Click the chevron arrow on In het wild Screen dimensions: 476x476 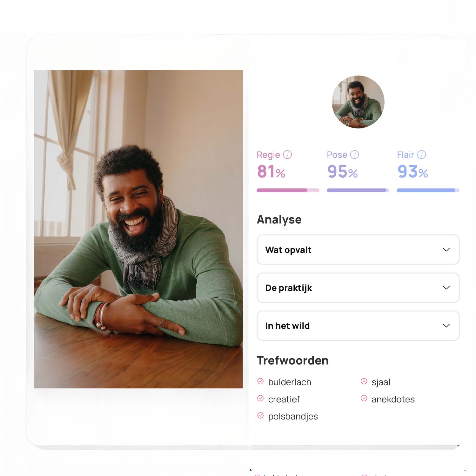(x=446, y=326)
